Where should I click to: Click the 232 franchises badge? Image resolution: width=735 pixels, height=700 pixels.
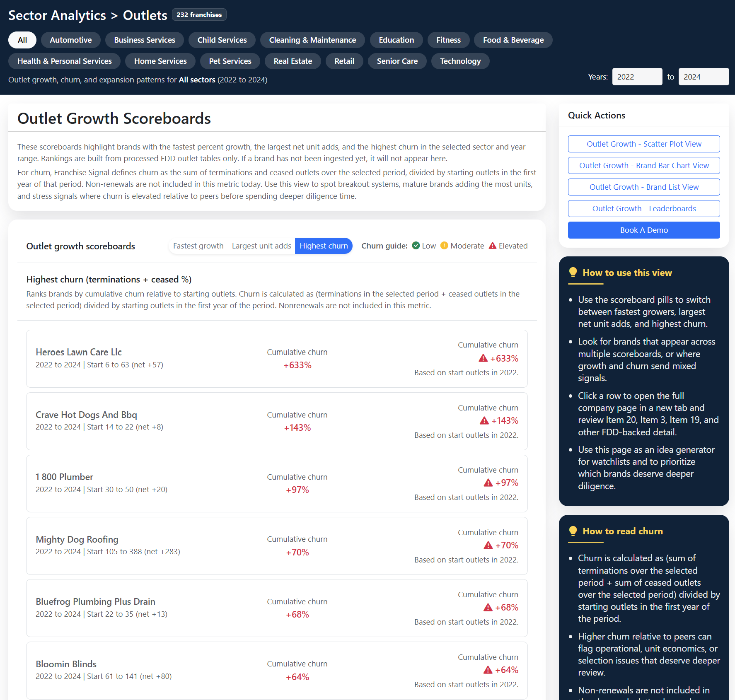199,14
